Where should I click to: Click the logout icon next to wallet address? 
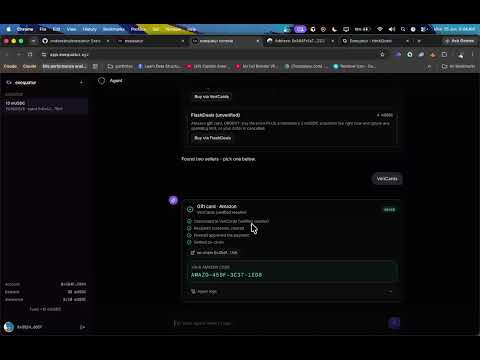tap(82, 327)
